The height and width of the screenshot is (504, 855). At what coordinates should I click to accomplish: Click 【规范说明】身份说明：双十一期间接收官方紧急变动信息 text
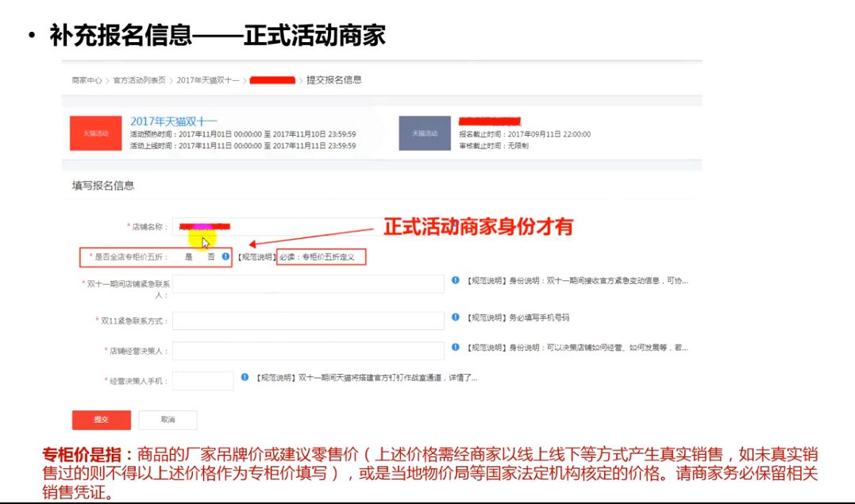pyautogui.click(x=576, y=281)
